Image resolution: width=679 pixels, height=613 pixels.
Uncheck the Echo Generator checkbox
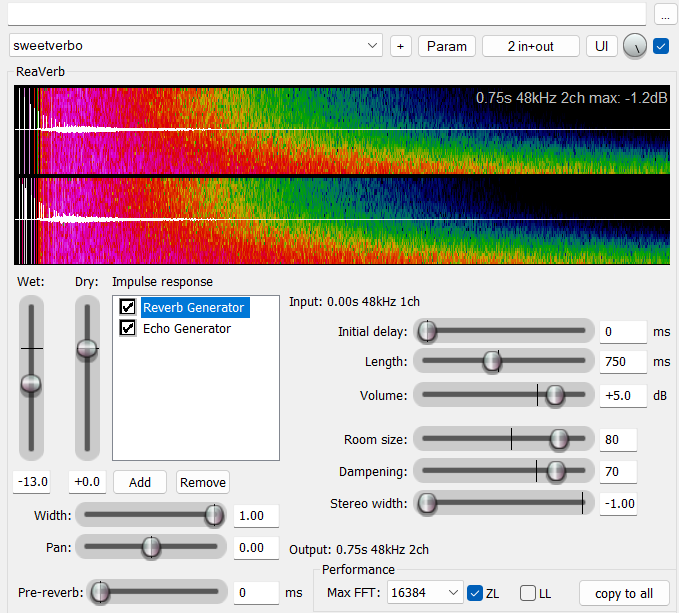[x=128, y=328]
